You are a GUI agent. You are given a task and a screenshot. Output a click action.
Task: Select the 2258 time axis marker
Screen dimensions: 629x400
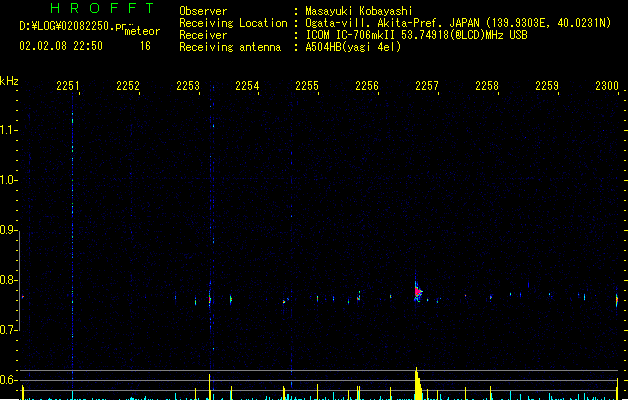click(x=487, y=86)
